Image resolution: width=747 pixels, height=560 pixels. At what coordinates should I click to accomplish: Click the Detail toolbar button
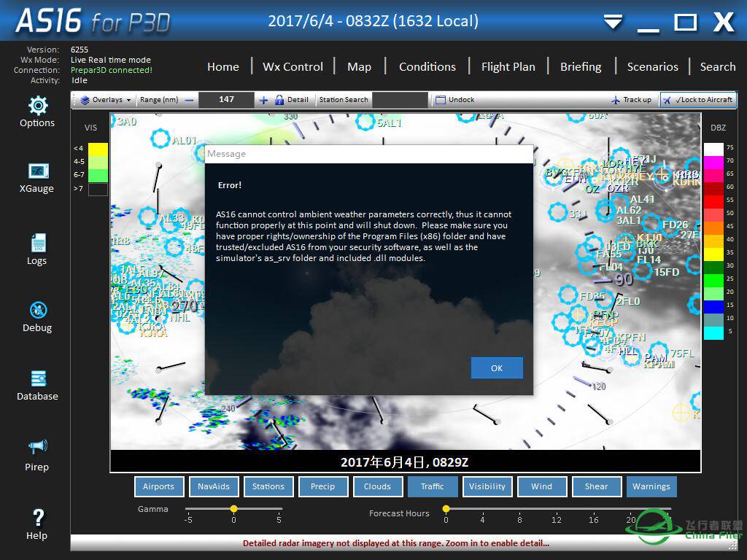[x=292, y=100]
